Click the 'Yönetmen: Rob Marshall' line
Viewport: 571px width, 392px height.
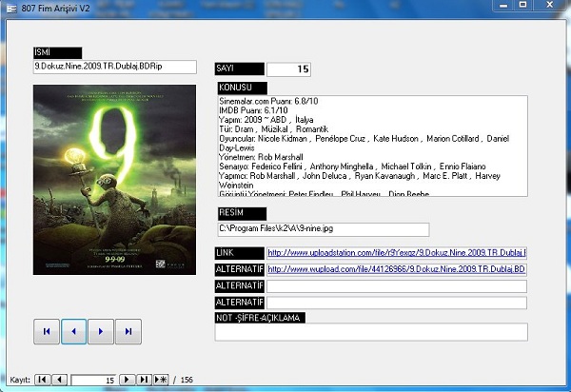(261, 157)
